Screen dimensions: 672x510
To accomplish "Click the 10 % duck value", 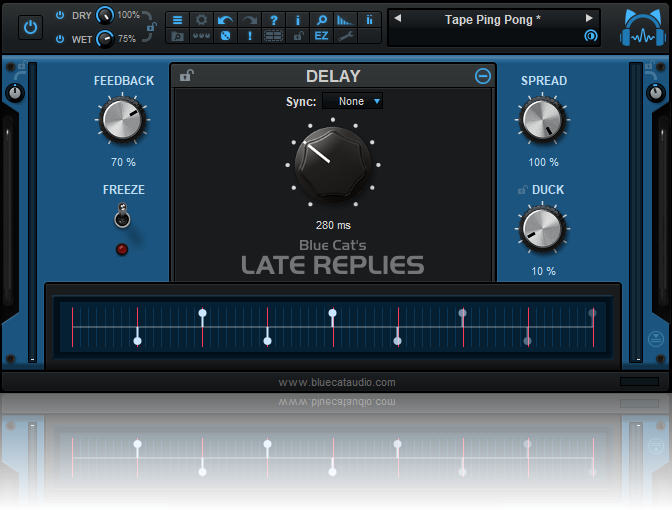I will pyautogui.click(x=543, y=271).
